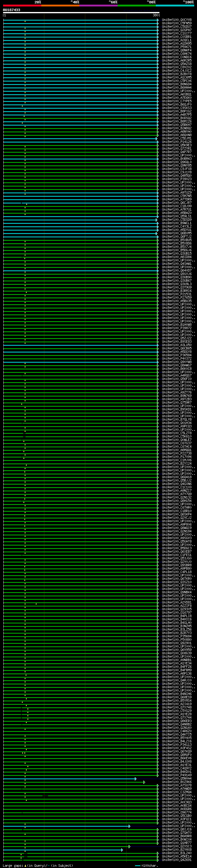Select the UniRef100_C5DSD9 label
The width and height of the screenshot is (197, 868).
tap(177, 220)
